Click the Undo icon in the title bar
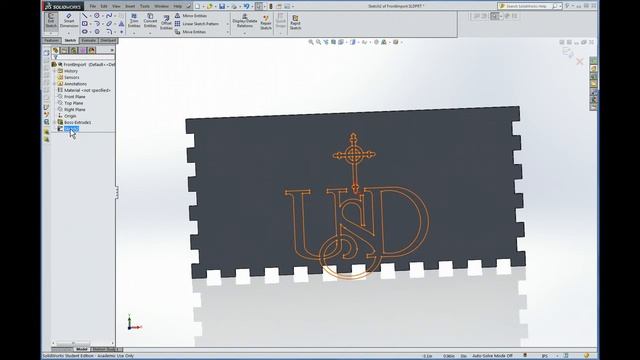 click(246, 6)
